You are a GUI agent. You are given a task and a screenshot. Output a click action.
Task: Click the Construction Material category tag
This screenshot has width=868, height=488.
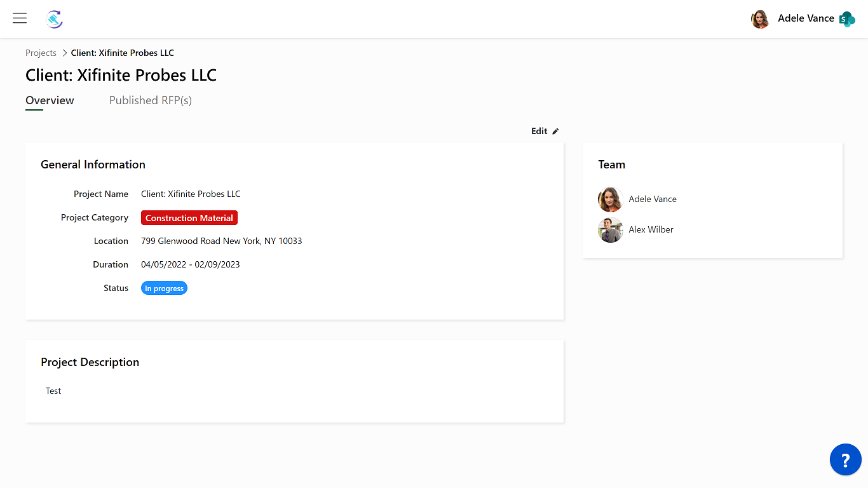click(189, 218)
